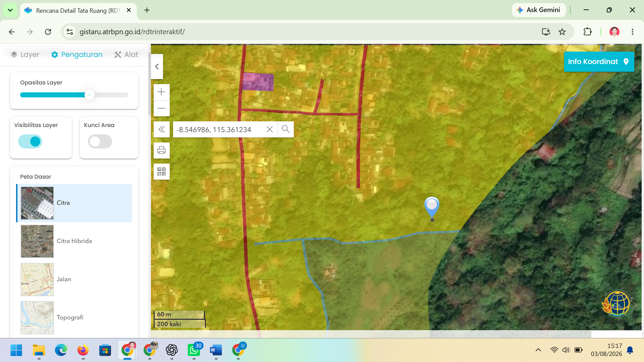The width and height of the screenshot is (644, 362).
Task: Go forward in browser history
Action: (30, 32)
